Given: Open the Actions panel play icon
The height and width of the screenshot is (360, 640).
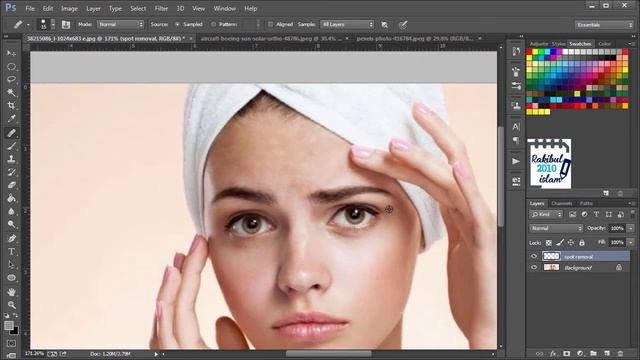Looking at the screenshot, I should click(x=516, y=161).
